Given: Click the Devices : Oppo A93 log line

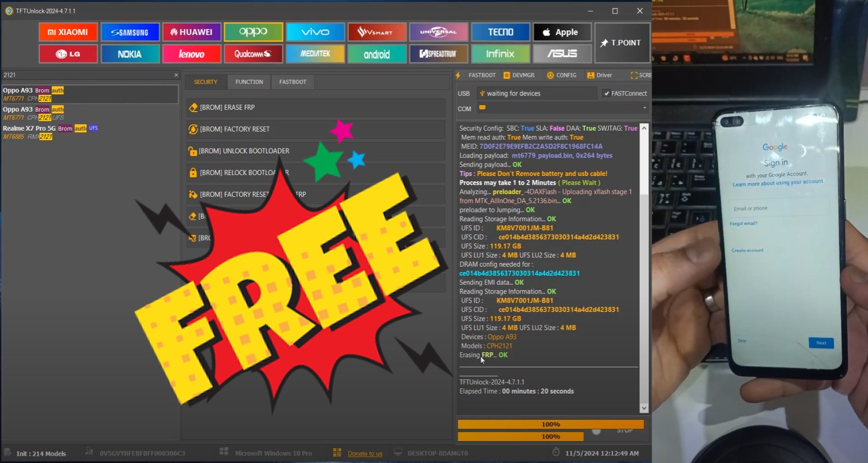Looking at the screenshot, I should point(489,337).
